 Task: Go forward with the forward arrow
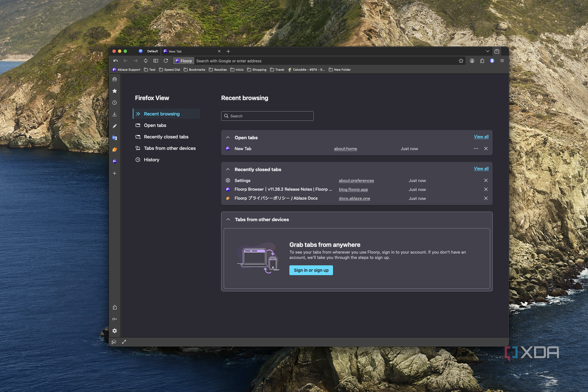tap(136, 61)
